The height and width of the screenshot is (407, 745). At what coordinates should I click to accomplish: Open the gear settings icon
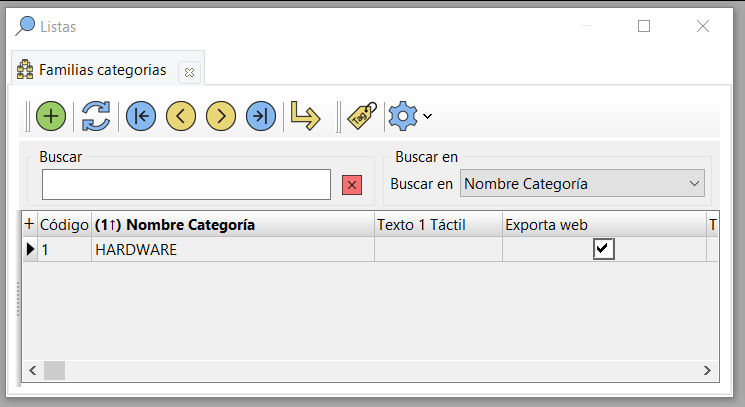coord(403,116)
